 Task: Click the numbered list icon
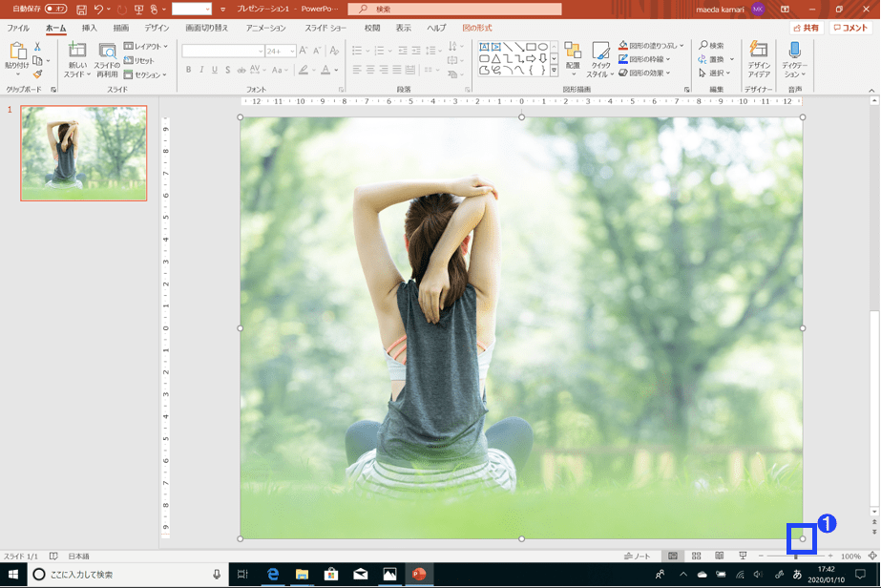coord(379,51)
